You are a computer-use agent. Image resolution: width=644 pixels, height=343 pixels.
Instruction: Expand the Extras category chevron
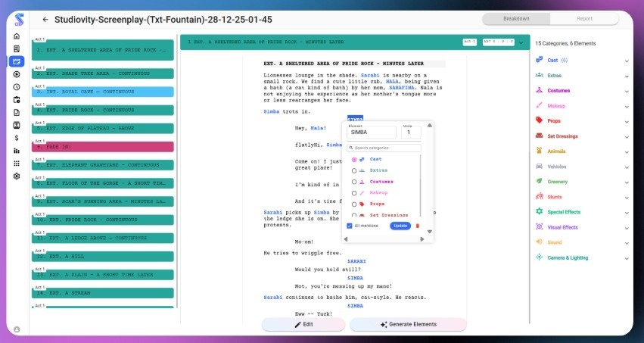[627, 76]
